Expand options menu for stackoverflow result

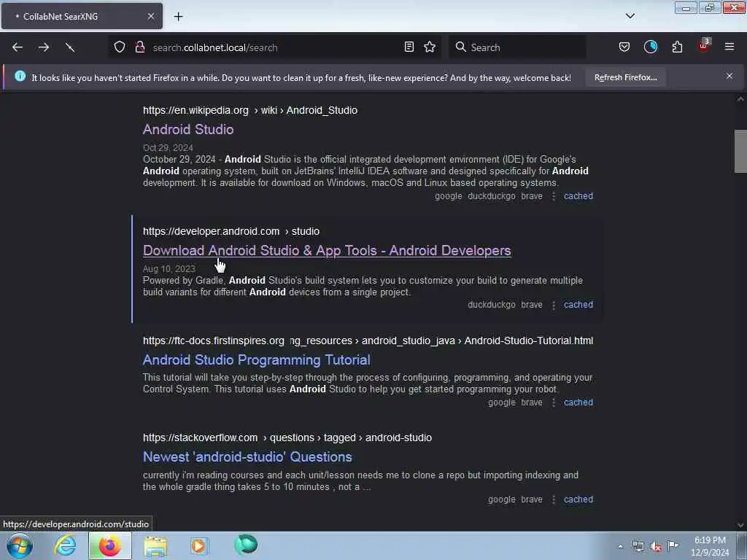(x=553, y=500)
